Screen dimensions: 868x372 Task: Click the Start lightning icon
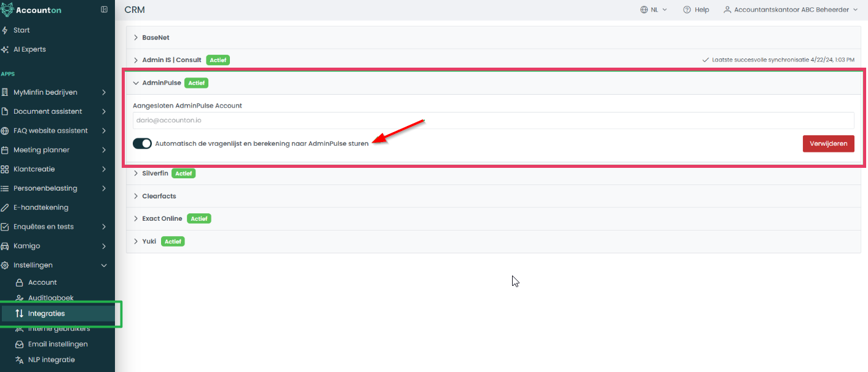coord(5,30)
